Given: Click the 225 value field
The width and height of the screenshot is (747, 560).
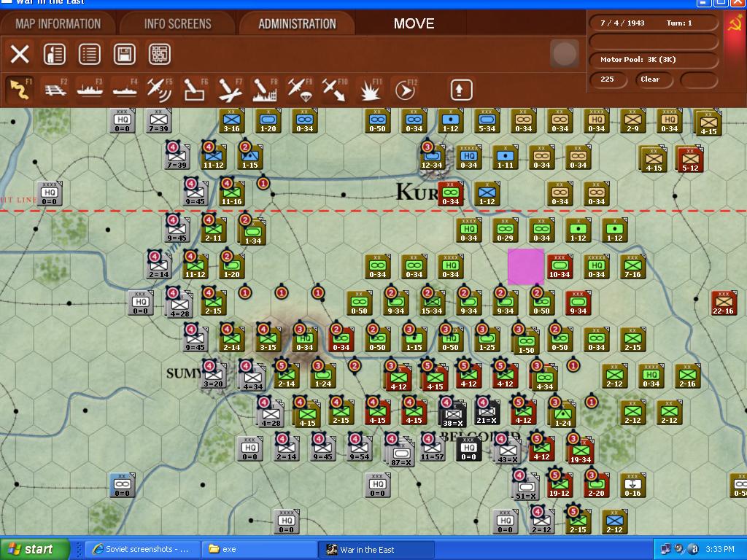Looking at the screenshot, I should click(x=608, y=79).
